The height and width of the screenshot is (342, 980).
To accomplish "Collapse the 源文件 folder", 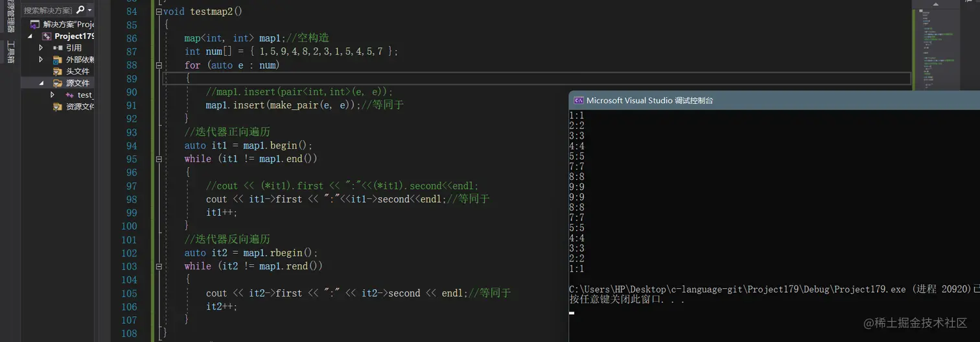I will 41,83.
